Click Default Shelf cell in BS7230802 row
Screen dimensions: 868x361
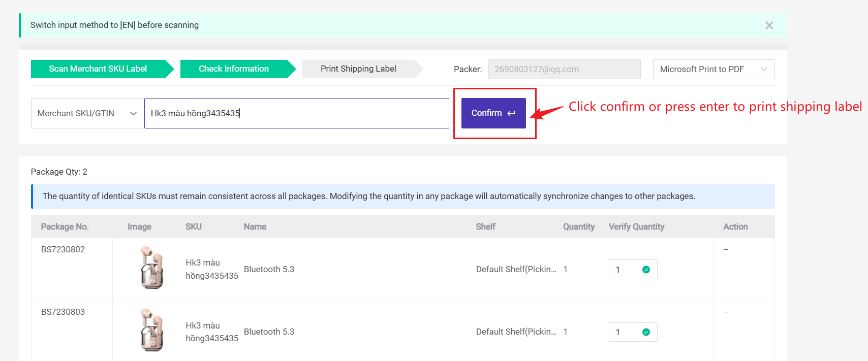pyautogui.click(x=516, y=269)
